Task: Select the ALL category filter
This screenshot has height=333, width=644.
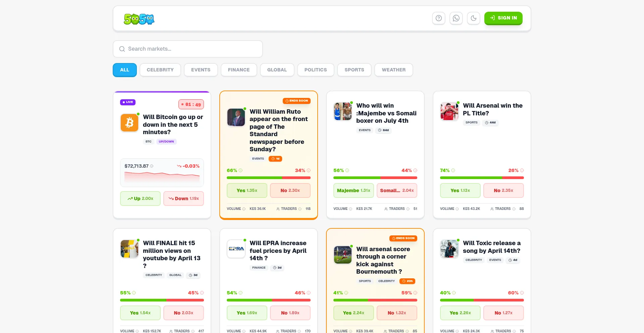Action: [x=125, y=70]
